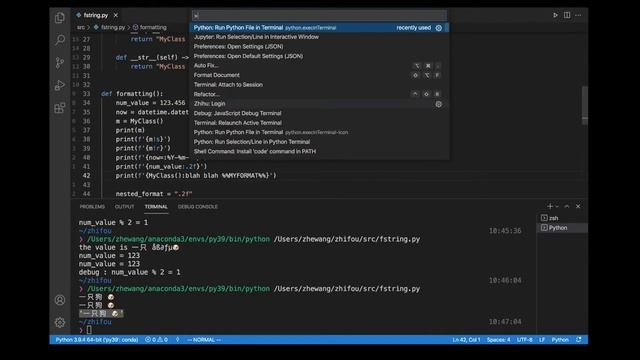Select the zsh terminal instance

click(562, 218)
